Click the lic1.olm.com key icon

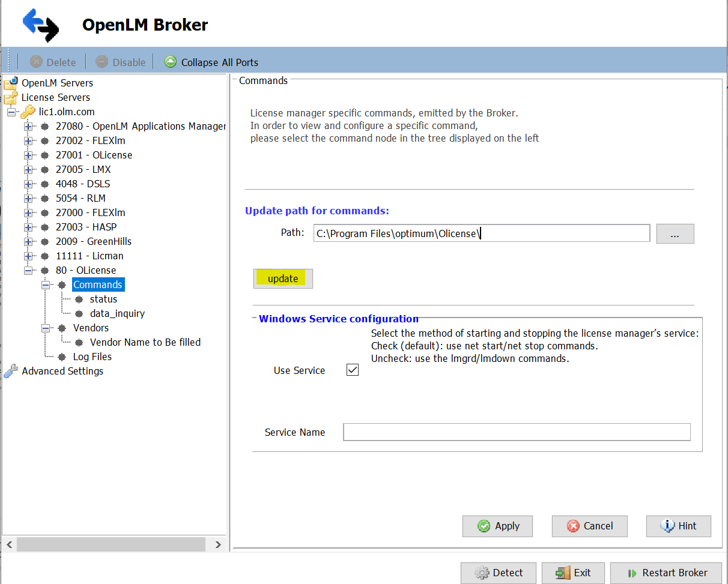tap(28, 112)
